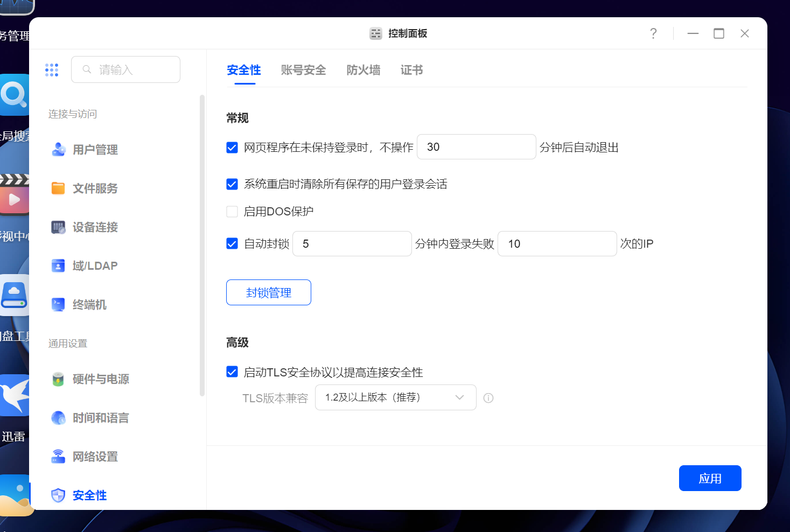Click the 常规 section heading
This screenshot has height=532, width=790.
[x=237, y=118]
